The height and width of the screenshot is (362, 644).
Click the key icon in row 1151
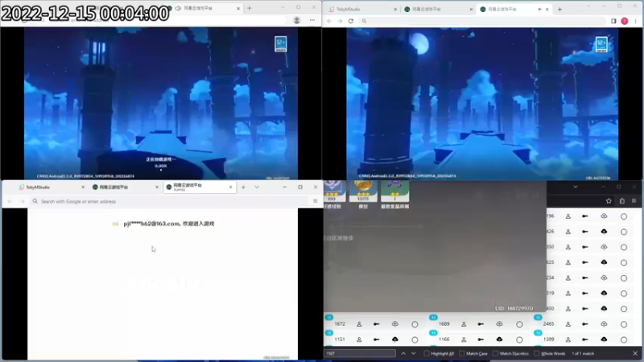[x=376, y=339]
